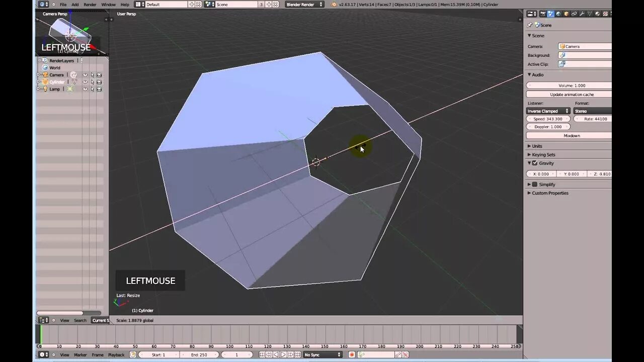The height and width of the screenshot is (362, 644).
Task: Click the Camera object field in Scene panel
Action: coord(585,46)
